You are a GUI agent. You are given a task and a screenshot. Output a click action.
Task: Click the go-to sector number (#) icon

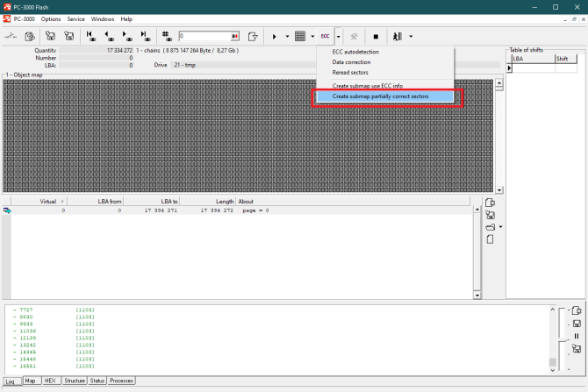point(166,36)
